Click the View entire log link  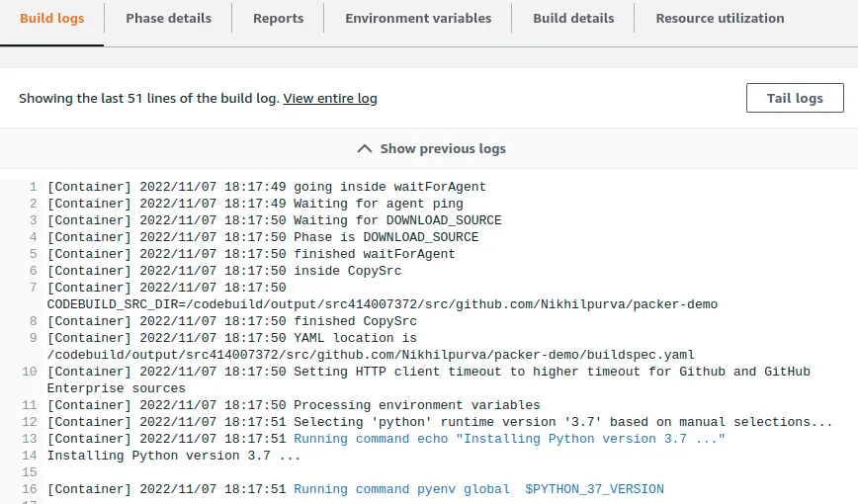pos(330,99)
